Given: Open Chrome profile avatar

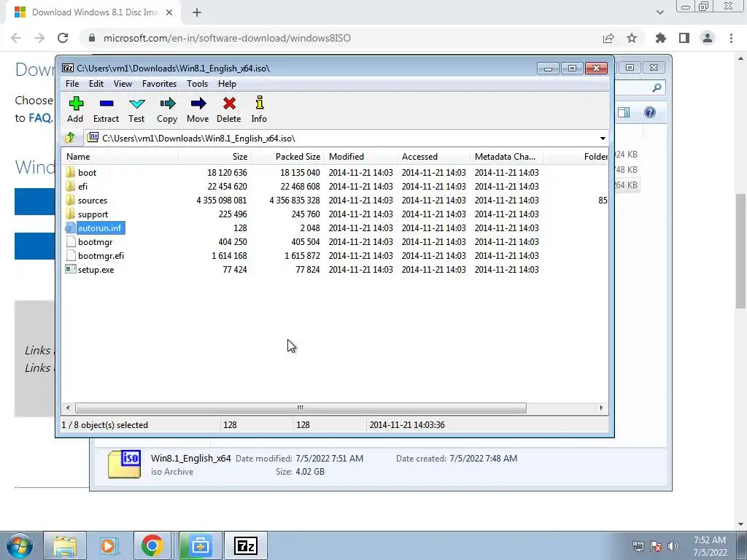Looking at the screenshot, I should point(708,38).
